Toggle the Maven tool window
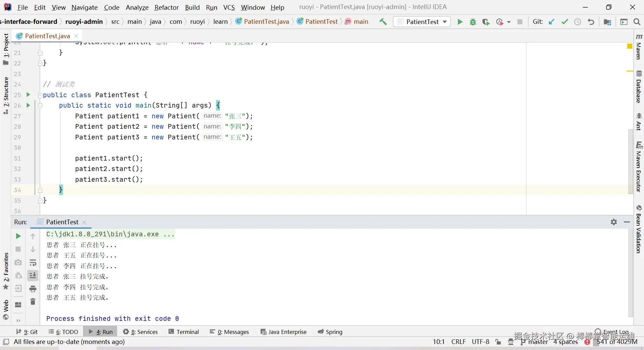 click(639, 47)
